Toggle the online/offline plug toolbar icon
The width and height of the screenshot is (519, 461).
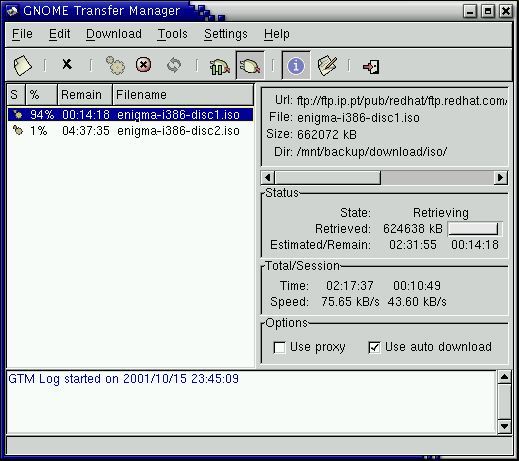[x=250, y=65]
